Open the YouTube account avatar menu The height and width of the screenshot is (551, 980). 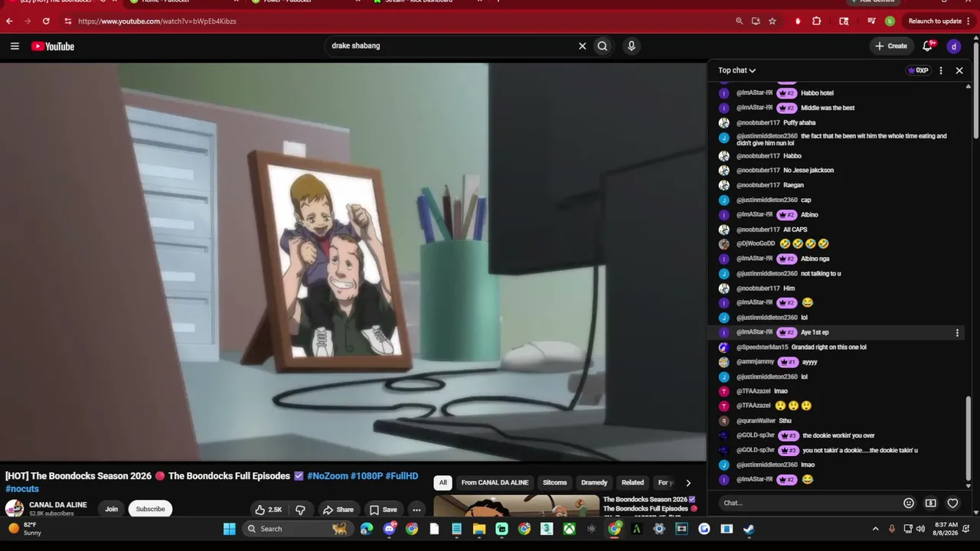954,46
